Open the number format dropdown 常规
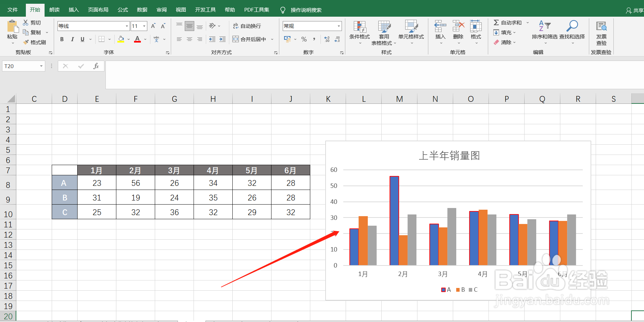Viewport: 644px width, 322px height. (x=338, y=26)
